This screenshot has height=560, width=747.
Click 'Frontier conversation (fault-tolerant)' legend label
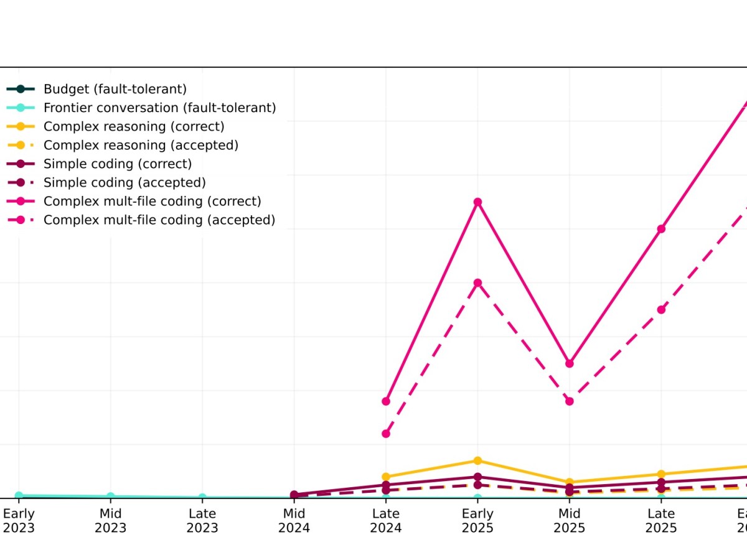(x=160, y=108)
